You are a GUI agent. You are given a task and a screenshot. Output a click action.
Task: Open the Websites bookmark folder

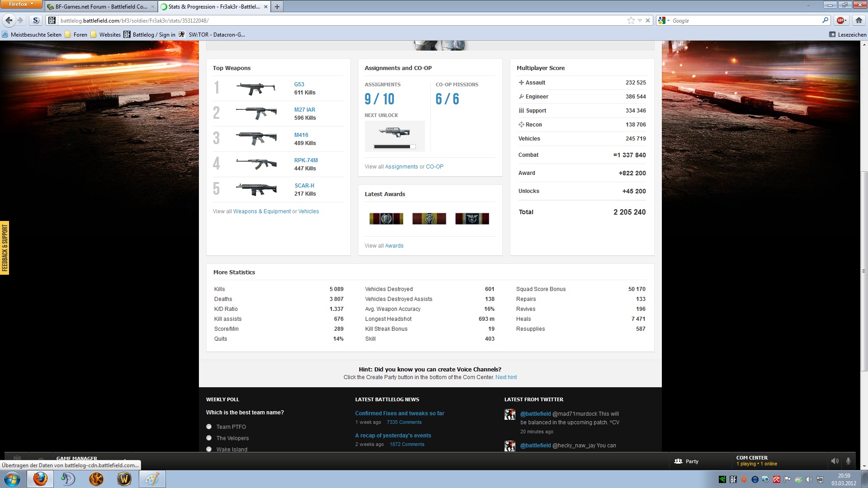tap(106, 34)
